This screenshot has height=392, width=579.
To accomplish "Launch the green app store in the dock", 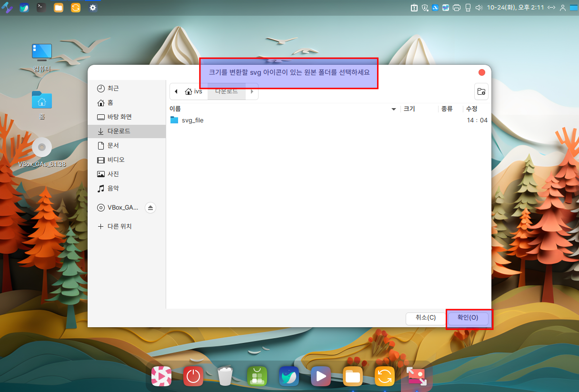I will tap(257, 376).
